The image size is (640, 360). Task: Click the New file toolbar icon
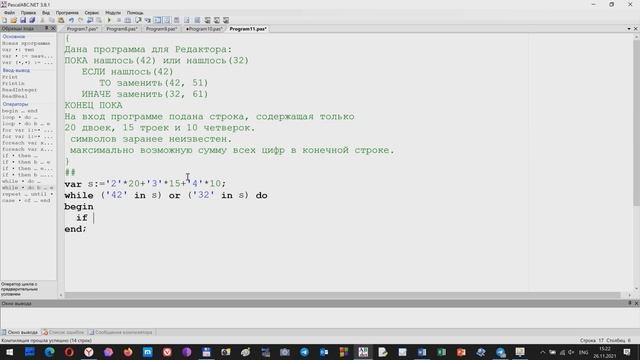tap(4, 20)
